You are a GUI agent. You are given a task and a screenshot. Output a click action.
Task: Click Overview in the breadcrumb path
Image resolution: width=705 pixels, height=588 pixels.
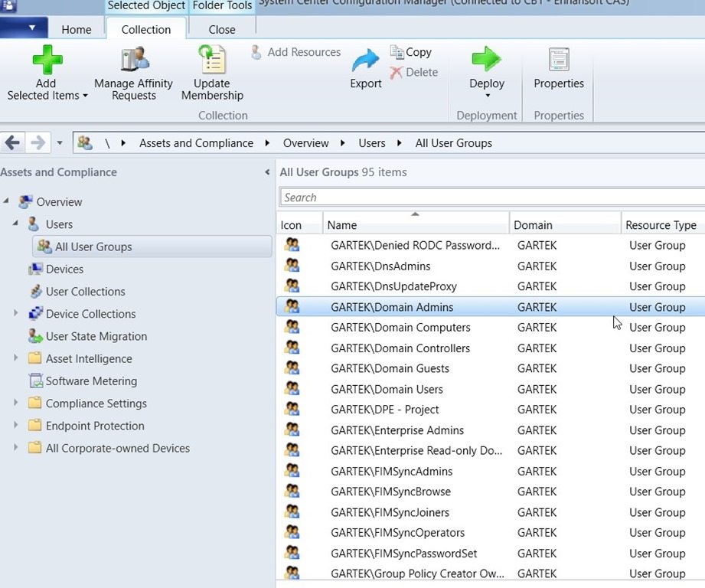pyautogui.click(x=305, y=143)
